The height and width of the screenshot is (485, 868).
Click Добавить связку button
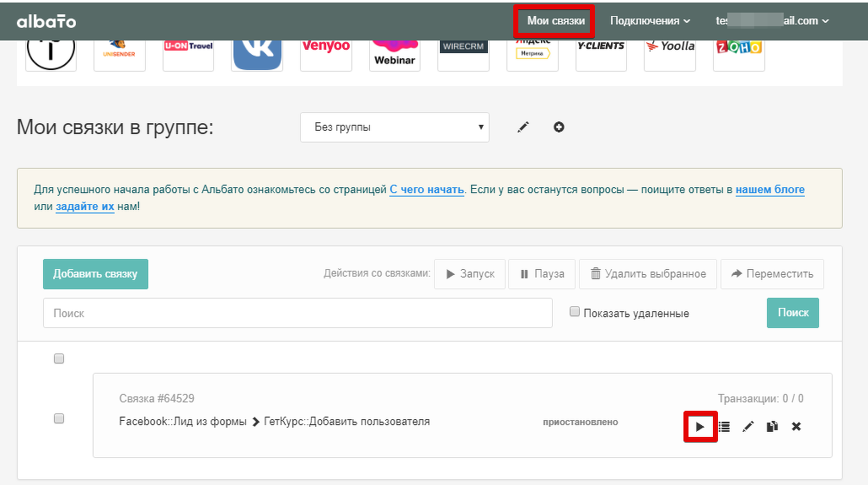click(95, 274)
